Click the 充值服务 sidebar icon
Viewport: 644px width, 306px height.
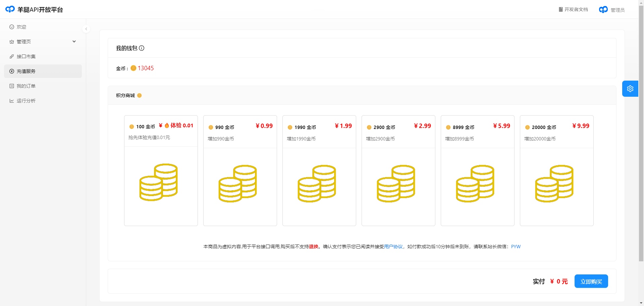[12, 71]
